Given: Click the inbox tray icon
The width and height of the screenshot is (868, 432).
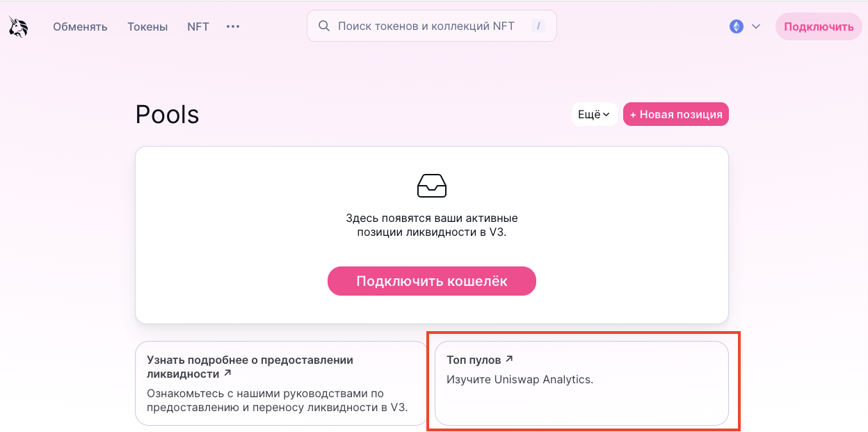Looking at the screenshot, I should [x=431, y=186].
